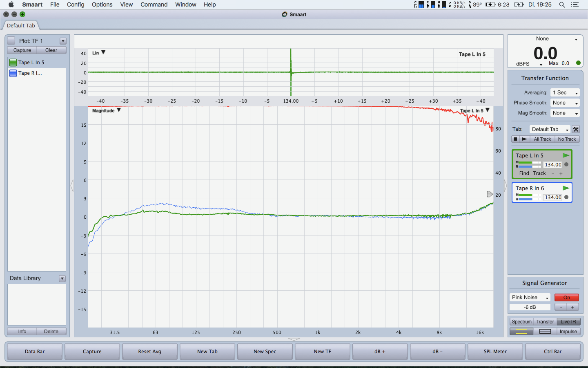Open the Magnitude plot type dropdown
The image size is (588, 368).
click(119, 110)
